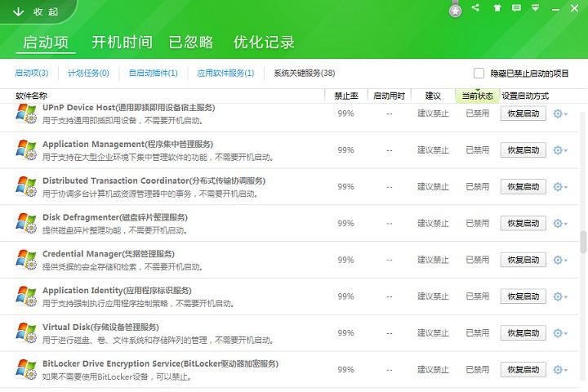Select 应用软件服务(1) sub-tab
Screen dimensions: 588x392
click(225, 73)
